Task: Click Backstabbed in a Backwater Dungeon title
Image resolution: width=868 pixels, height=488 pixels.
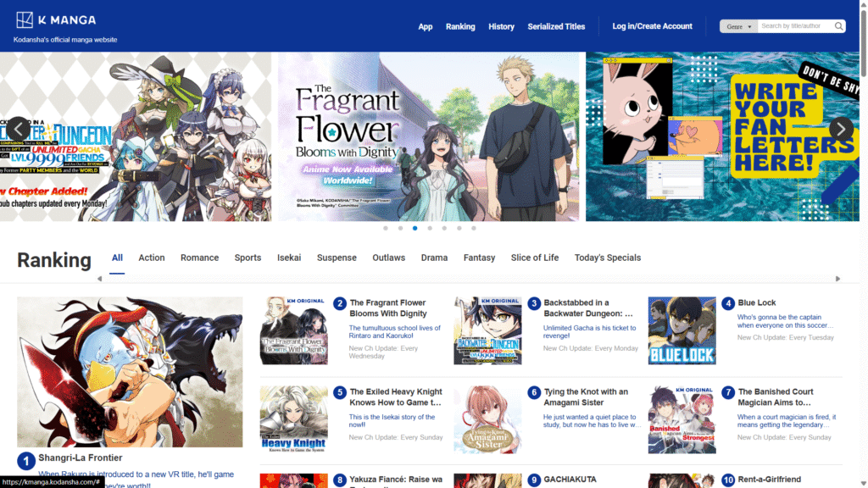Action: click(588, 308)
